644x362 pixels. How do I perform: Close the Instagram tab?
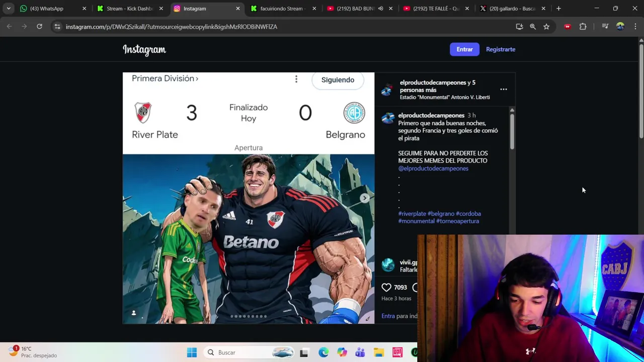(237, 9)
